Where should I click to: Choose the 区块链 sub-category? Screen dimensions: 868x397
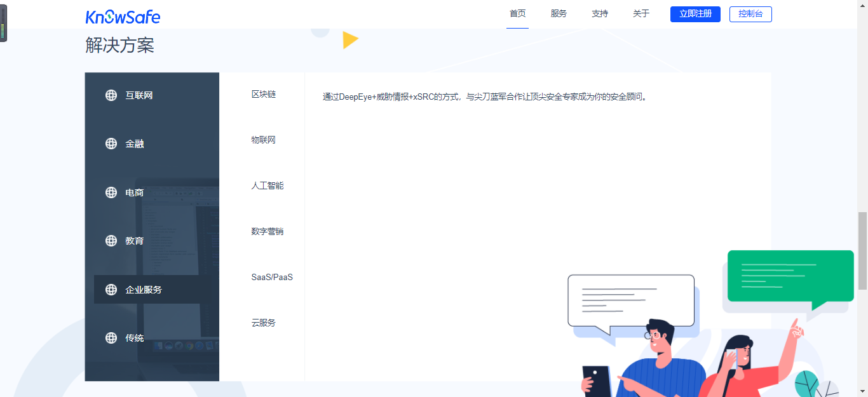click(264, 94)
